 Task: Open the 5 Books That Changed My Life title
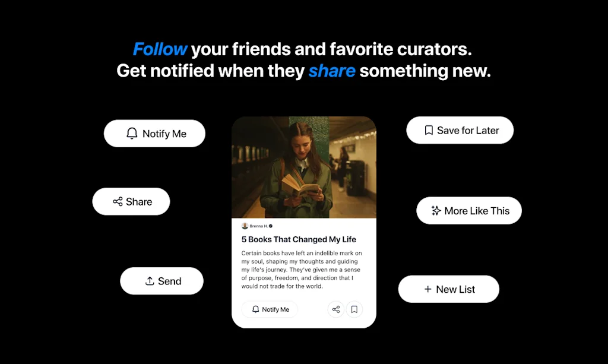pos(299,239)
